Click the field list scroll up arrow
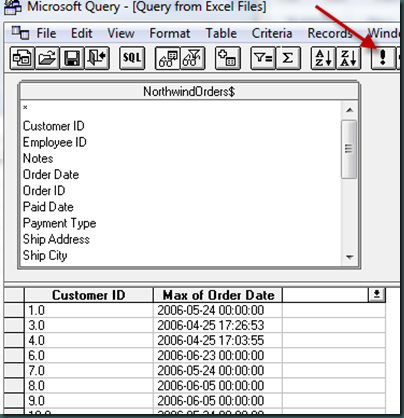The width and height of the screenshot is (404, 418). click(x=349, y=110)
